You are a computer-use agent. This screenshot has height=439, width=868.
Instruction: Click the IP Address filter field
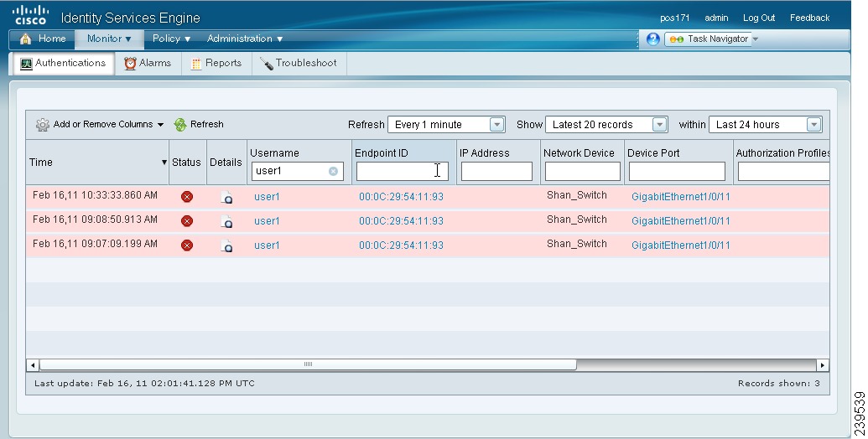[x=496, y=172]
